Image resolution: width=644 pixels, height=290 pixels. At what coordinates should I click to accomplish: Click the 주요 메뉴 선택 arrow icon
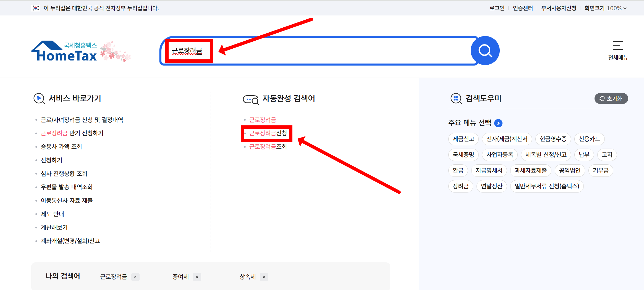point(498,123)
